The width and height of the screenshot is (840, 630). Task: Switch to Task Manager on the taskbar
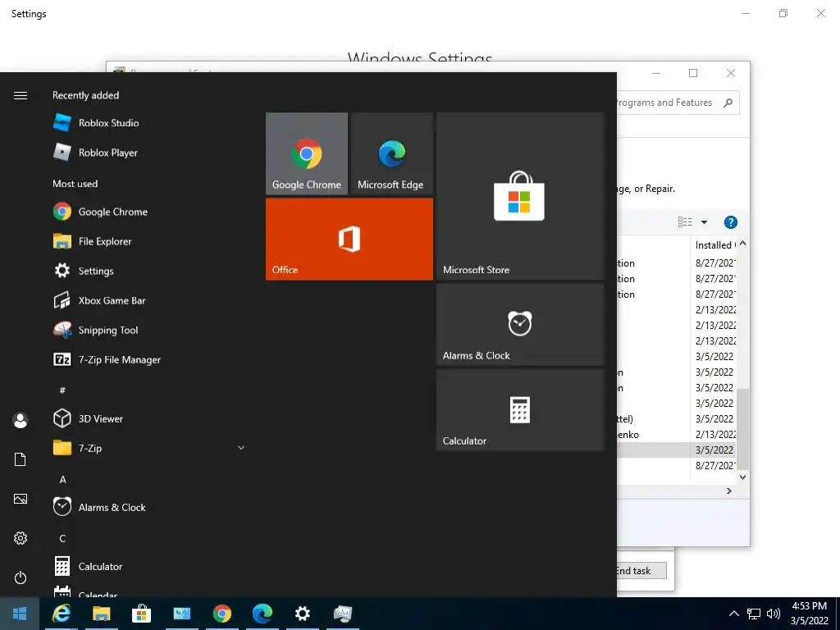click(x=343, y=614)
